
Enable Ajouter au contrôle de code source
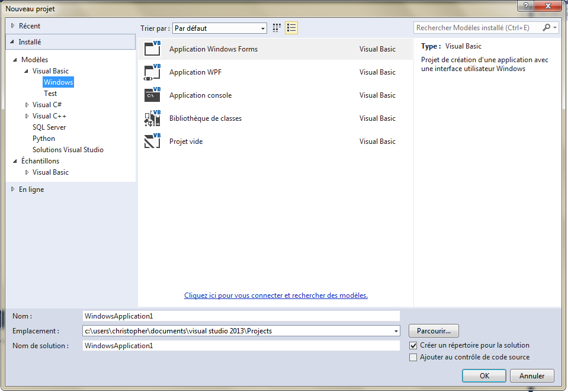coord(413,357)
